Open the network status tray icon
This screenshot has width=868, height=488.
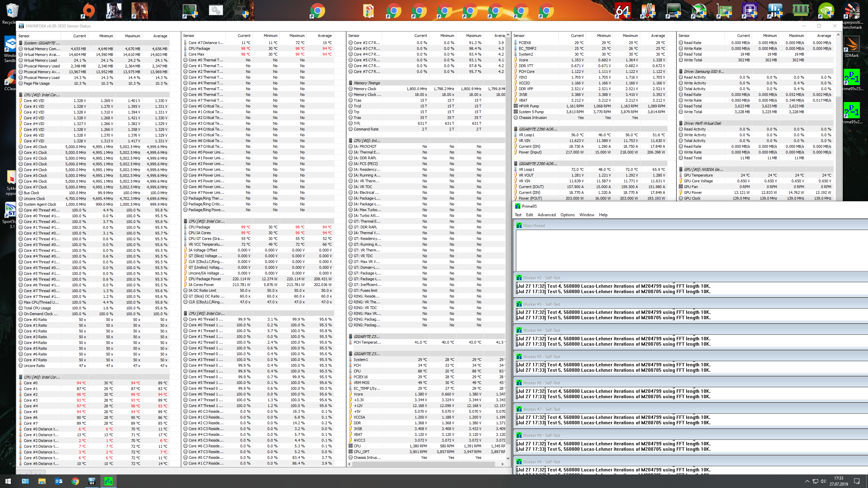click(x=815, y=481)
